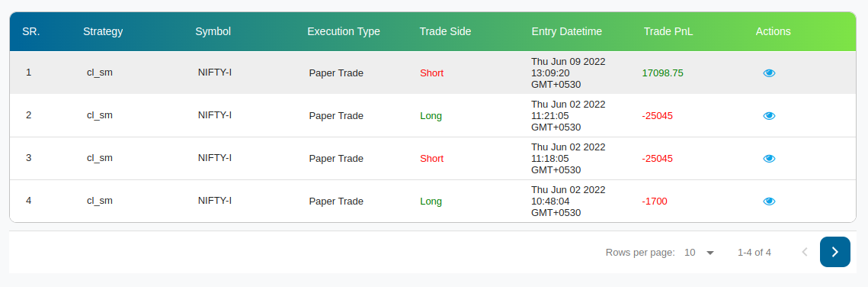Select the rows per page value 10
868x287 pixels.
(690, 253)
